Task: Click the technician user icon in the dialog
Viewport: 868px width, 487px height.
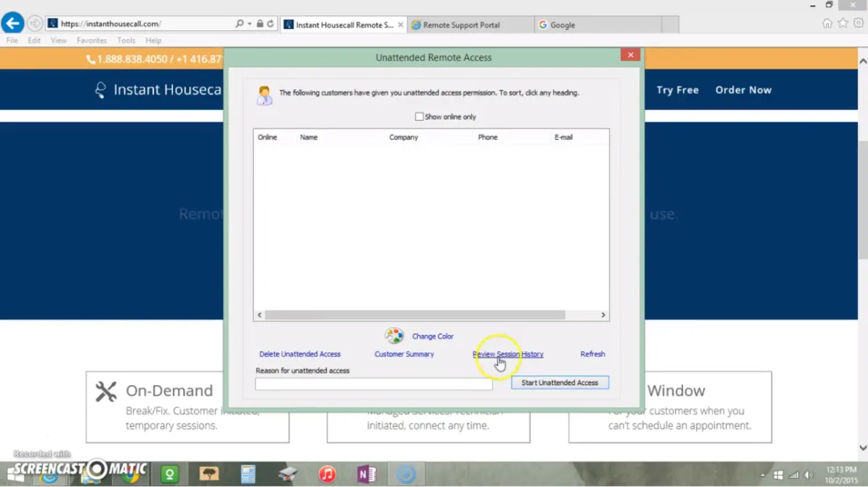Action: click(x=265, y=96)
